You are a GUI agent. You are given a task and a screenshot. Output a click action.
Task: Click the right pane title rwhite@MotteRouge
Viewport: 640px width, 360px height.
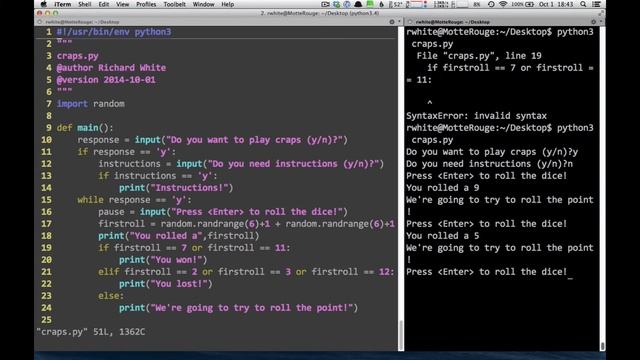pos(453,22)
